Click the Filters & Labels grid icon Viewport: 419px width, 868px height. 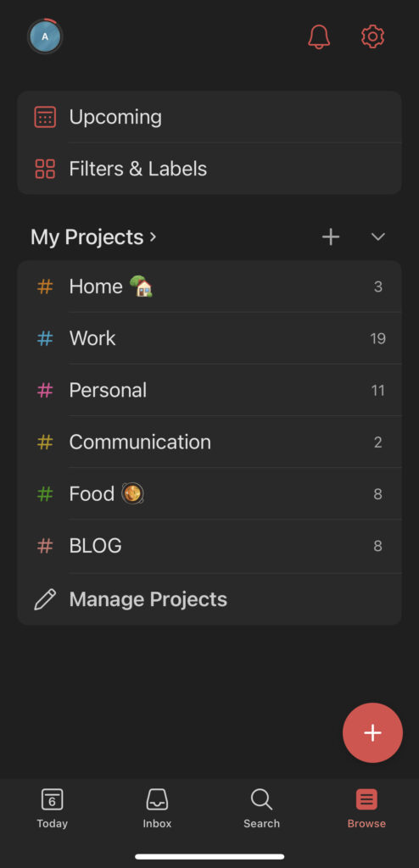click(x=45, y=169)
